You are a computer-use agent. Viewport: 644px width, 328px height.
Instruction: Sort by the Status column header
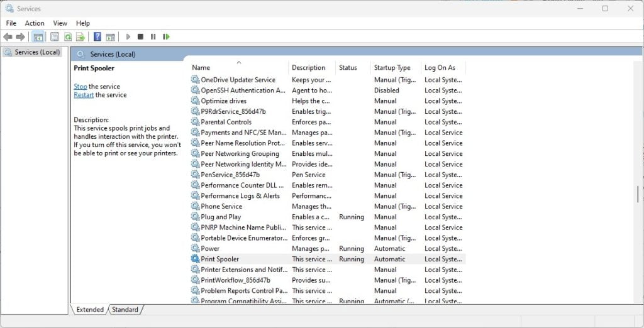348,68
